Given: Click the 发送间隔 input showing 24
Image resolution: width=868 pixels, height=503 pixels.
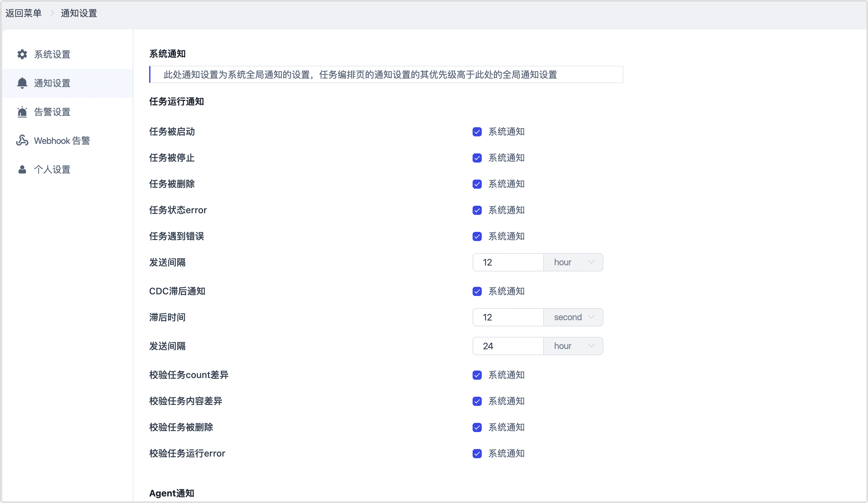Looking at the screenshot, I should pos(508,346).
